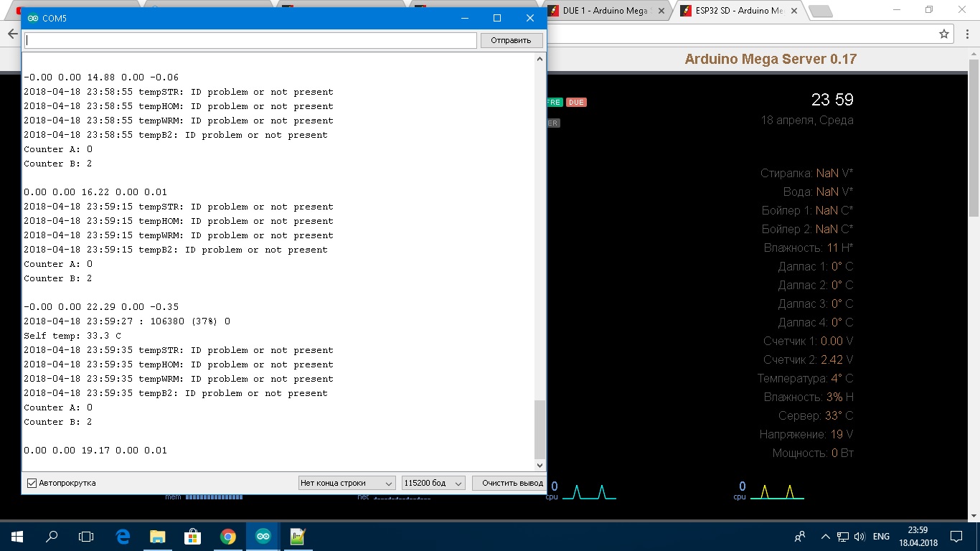
Task: Click the Бойлер 2 NaN C reading
Action: [x=808, y=230]
